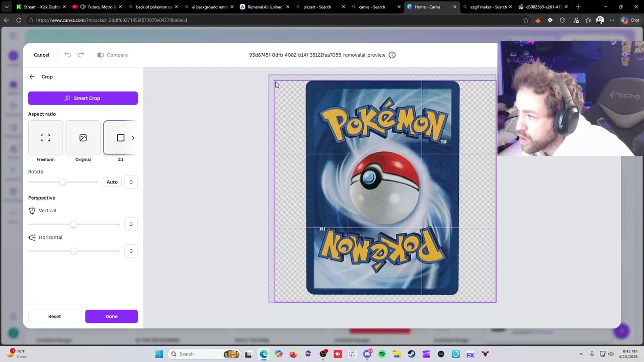Open Discord from taskbar
Viewport: 644px width, 362px height.
pyautogui.click(x=367, y=354)
